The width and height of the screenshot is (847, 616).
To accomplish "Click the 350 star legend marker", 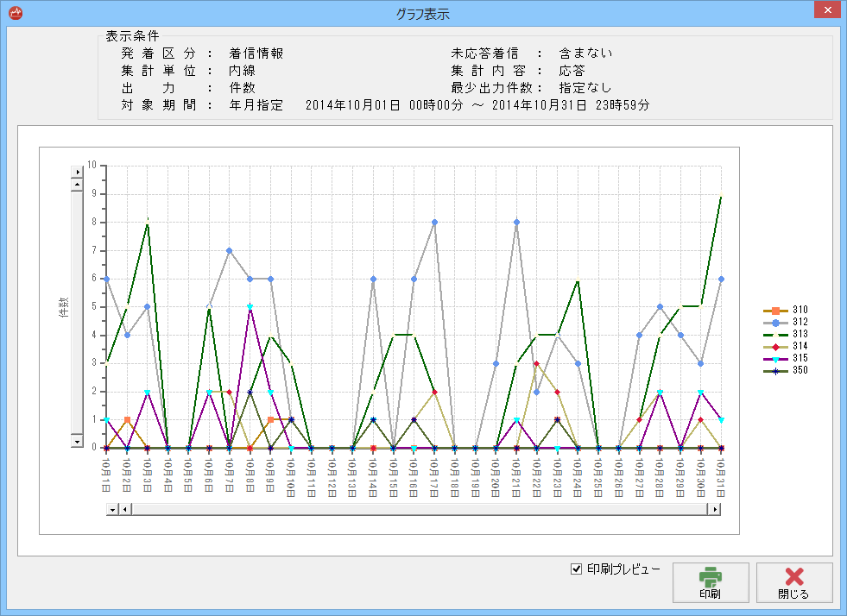I will [x=774, y=371].
